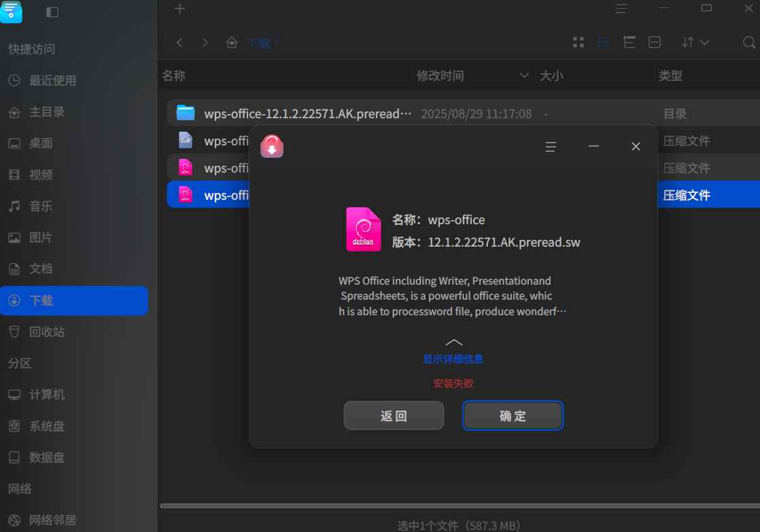Go forward with the right arrow

(205, 43)
